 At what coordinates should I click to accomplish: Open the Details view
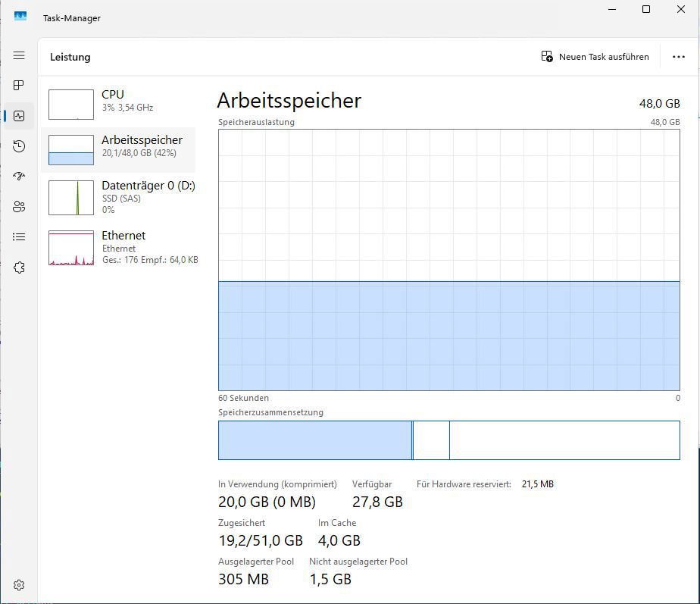point(19,236)
